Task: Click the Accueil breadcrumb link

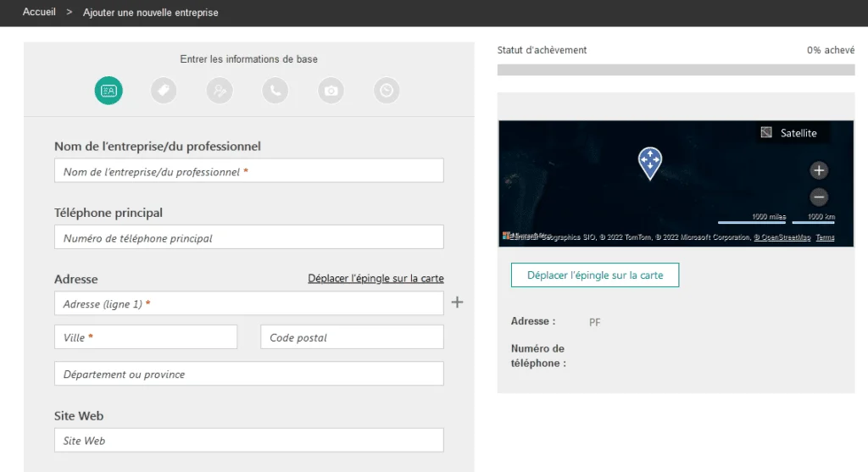Action: (x=39, y=12)
